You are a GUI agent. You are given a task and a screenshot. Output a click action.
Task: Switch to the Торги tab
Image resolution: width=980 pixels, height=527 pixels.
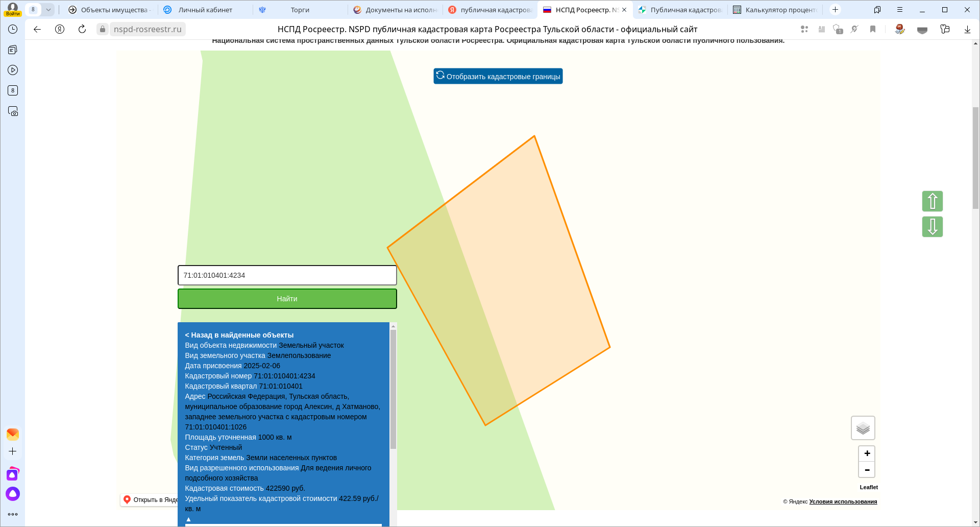[x=300, y=10]
